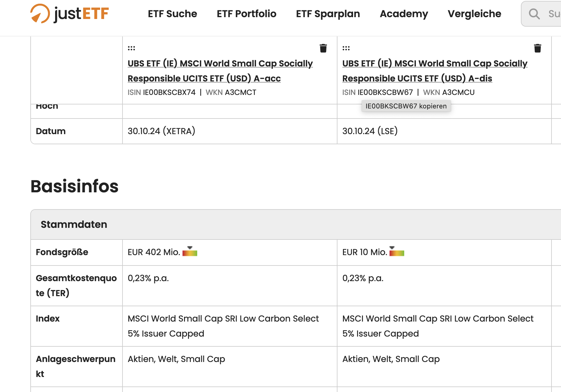Open the Vergleiche menu
The image size is (561, 392).
(474, 14)
